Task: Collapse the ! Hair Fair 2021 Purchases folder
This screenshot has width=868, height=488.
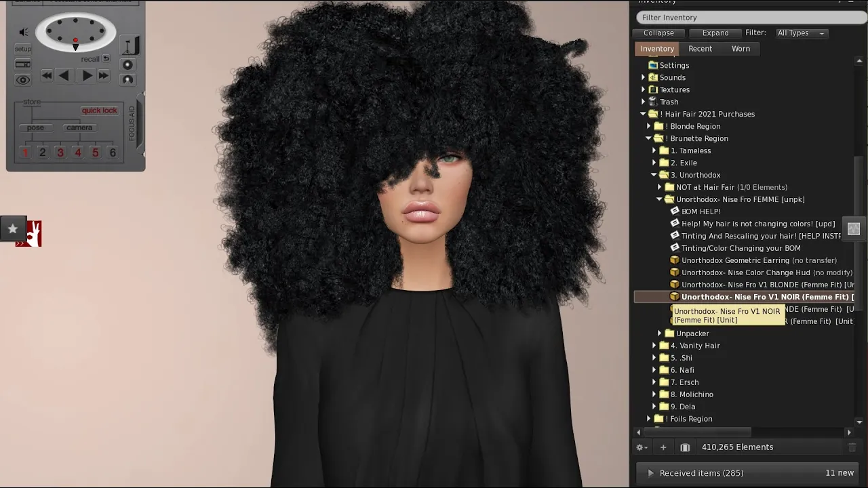Action: pos(643,115)
